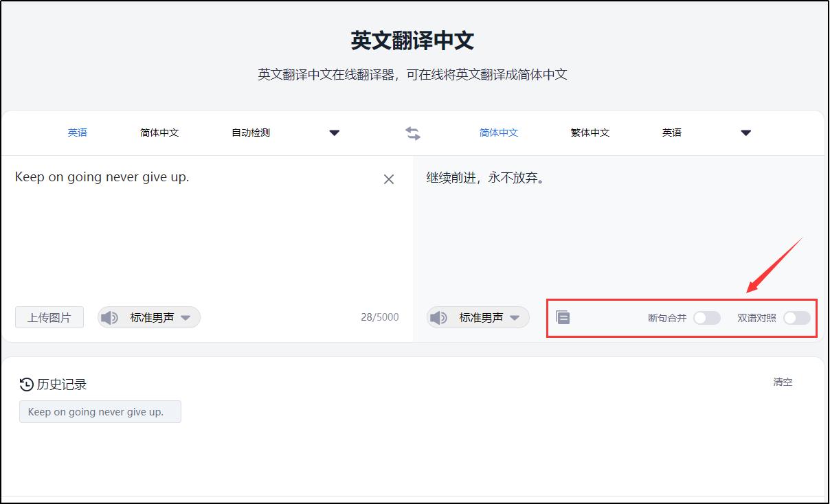Viewport: 830px width, 504px height.
Task: Play the English source text aloud
Action: coord(111,317)
